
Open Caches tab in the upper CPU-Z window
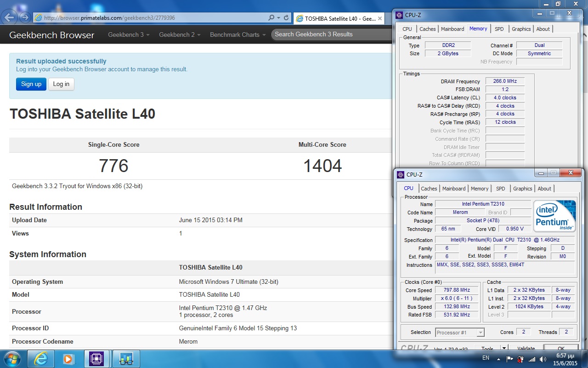(427, 29)
